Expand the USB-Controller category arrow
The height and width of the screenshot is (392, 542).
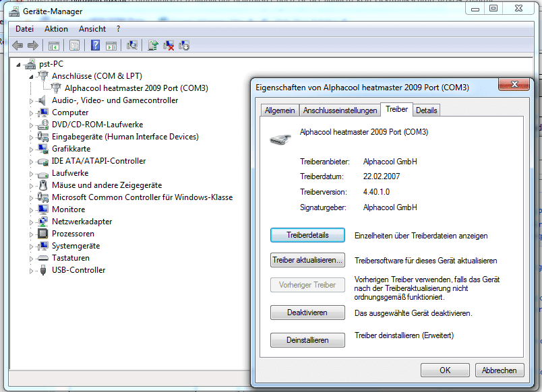31,271
